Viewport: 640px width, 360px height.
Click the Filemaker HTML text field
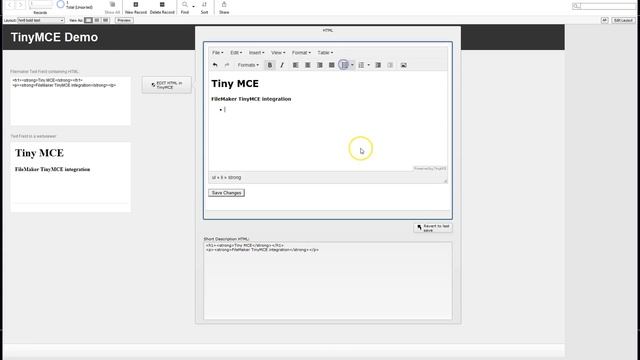(71, 100)
